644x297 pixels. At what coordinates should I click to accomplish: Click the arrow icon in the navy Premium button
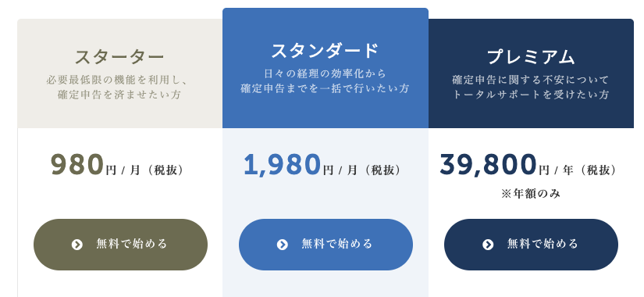click(488, 245)
